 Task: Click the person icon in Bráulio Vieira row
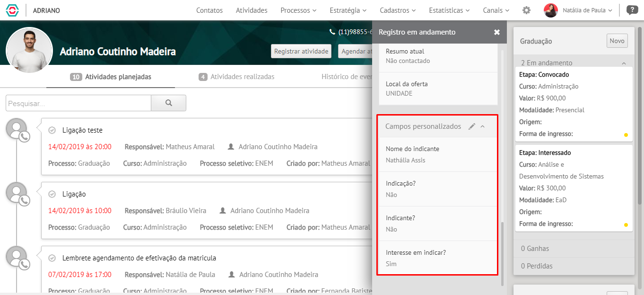coord(223,211)
